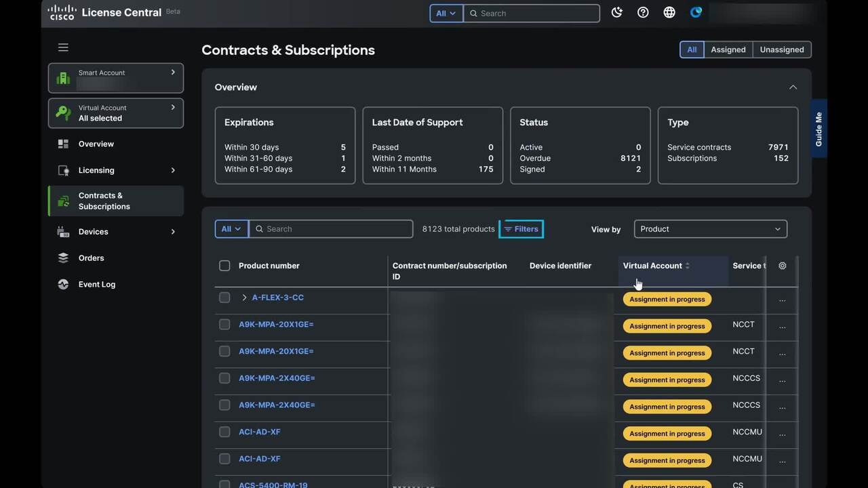The height and width of the screenshot is (488, 868).
Task: Sort by Virtual Account column arrows
Action: (688, 266)
